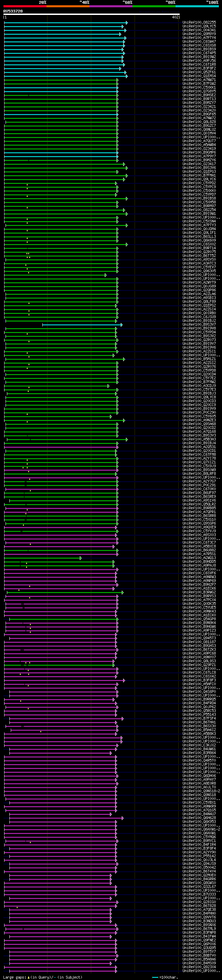Select label UniRef100_Q5ZF61
This screenshot has height=980, width=222.
tap(199, 72)
